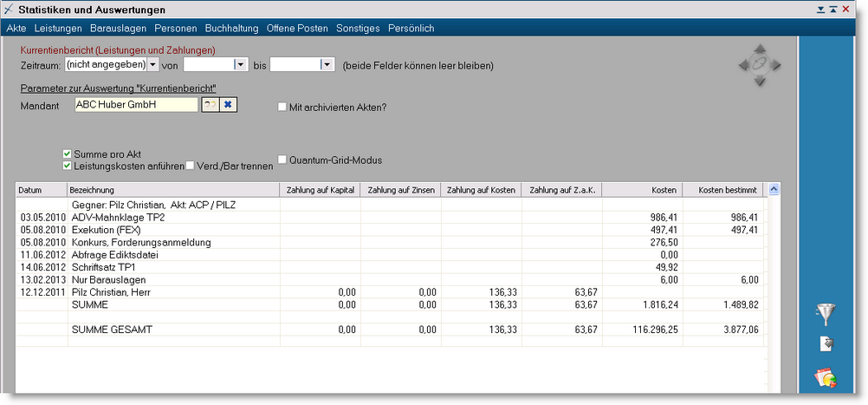The image size is (868, 405).
Task: Open the Leistungen menu
Action: pos(58,29)
